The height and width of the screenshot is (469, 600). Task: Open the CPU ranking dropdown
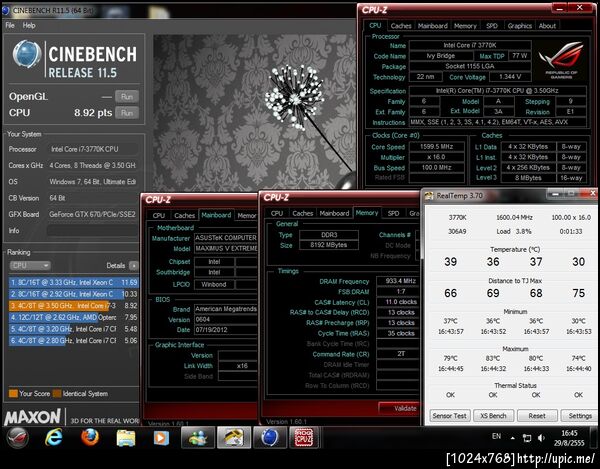(x=30, y=265)
